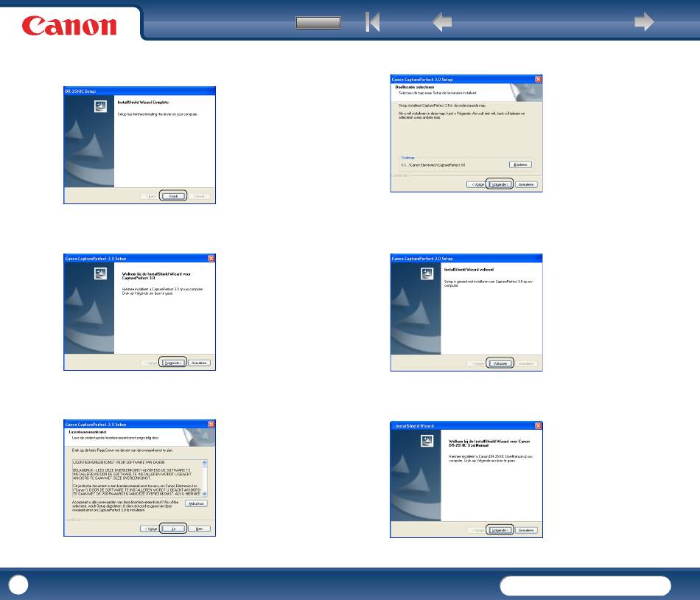Click the Canon Electronics destination folder path
700x600 pixels.
433,165
